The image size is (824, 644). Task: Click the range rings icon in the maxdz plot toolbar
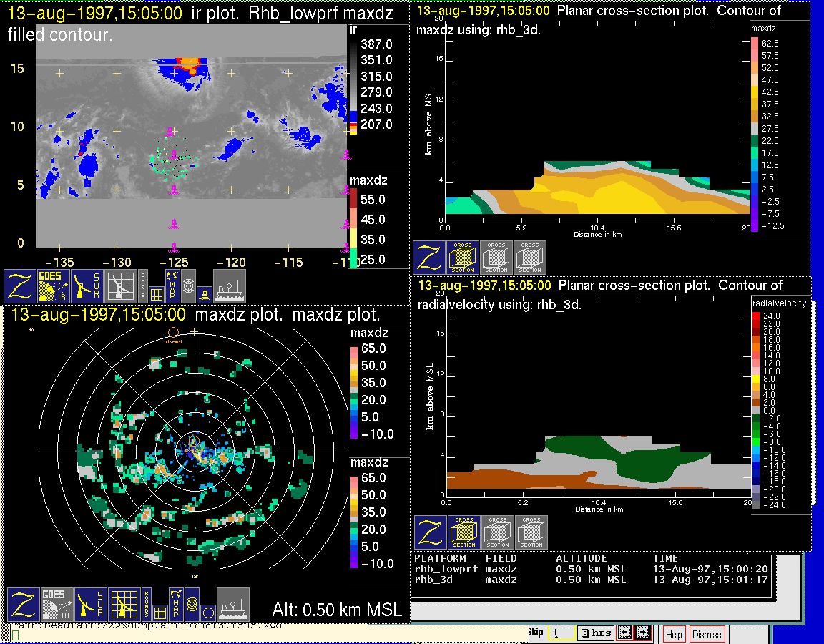pos(191,605)
